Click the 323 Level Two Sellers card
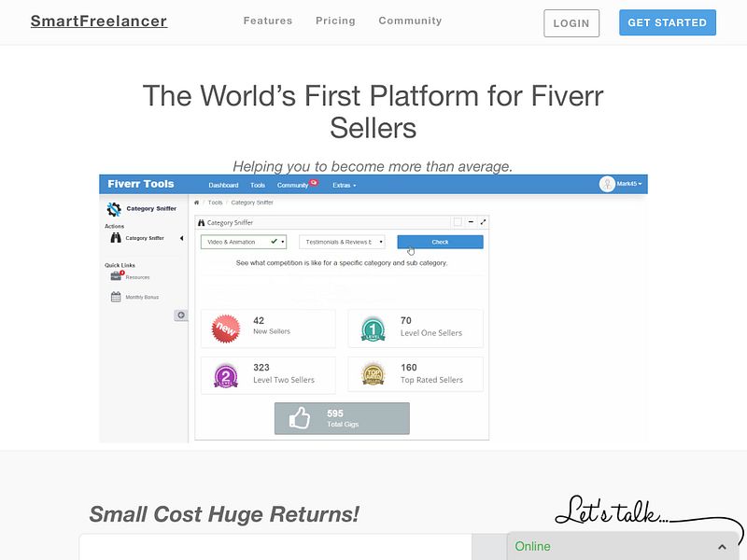Image resolution: width=747 pixels, height=560 pixels. point(268,375)
